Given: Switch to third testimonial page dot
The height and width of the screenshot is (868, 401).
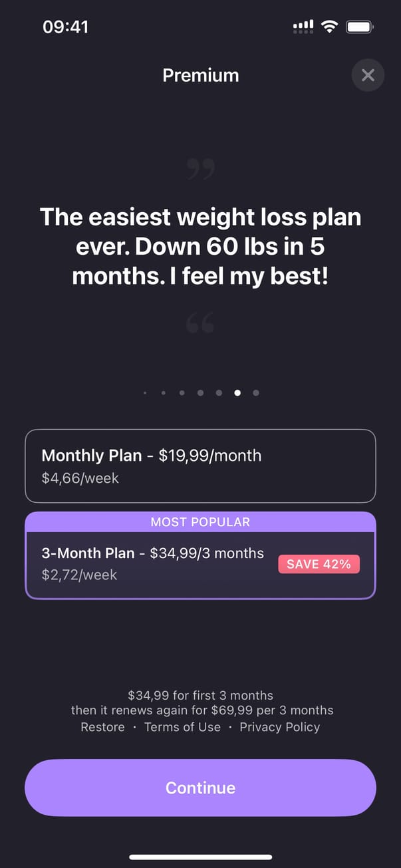Looking at the screenshot, I should (182, 393).
